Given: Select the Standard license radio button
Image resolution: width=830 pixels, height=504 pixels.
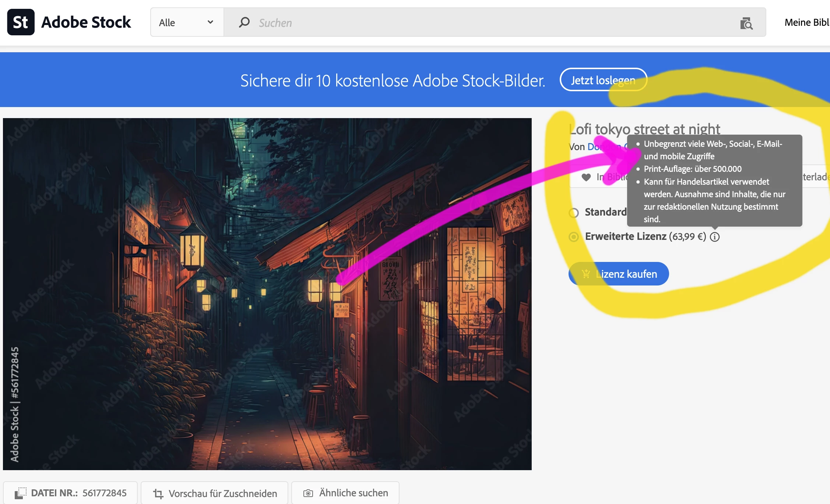Looking at the screenshot, I should click(x=574, y=213).
